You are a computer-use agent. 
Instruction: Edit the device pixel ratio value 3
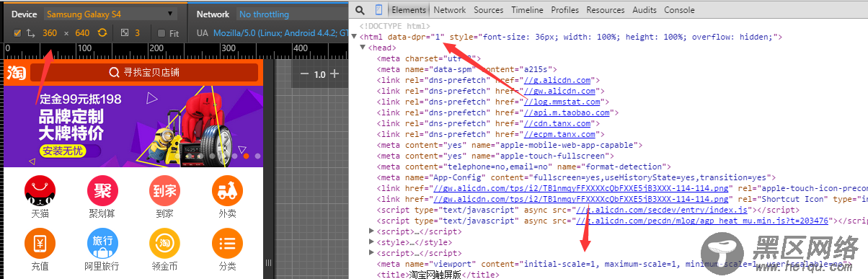pos(137,33)
